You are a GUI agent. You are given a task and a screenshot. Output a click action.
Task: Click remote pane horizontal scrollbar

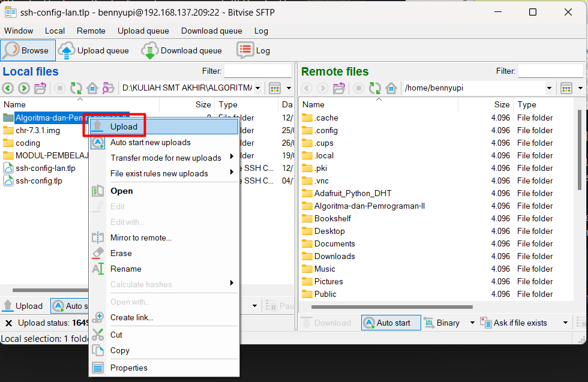(392, 307)
